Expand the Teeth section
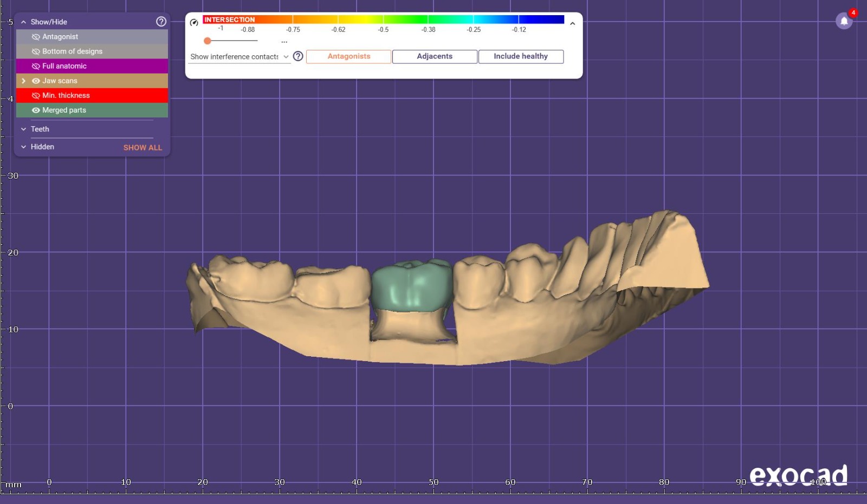 pos(24,129)
